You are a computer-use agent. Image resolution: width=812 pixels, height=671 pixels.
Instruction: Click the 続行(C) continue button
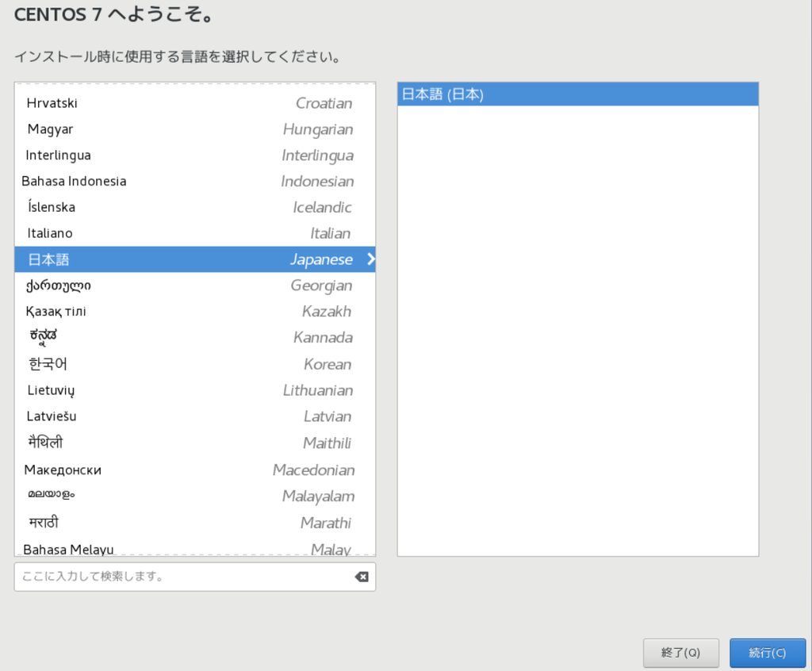pyautogui.click(x=768, y=653)
